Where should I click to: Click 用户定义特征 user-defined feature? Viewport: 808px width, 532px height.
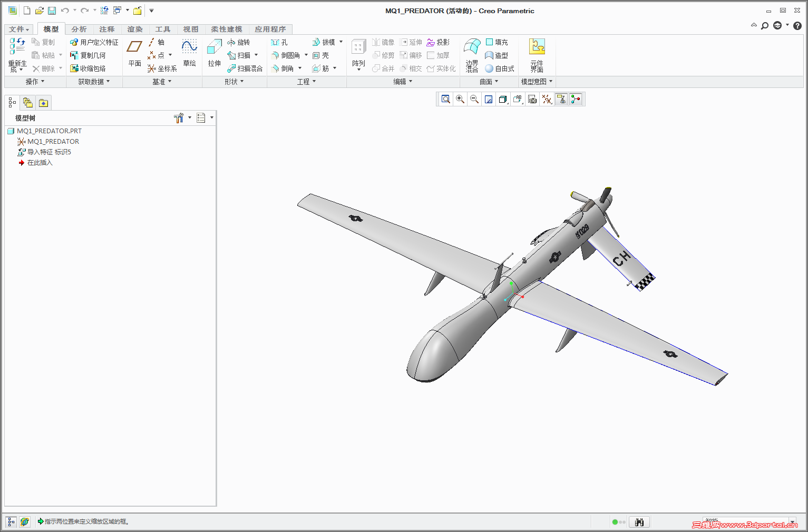[x=94, y=42]
